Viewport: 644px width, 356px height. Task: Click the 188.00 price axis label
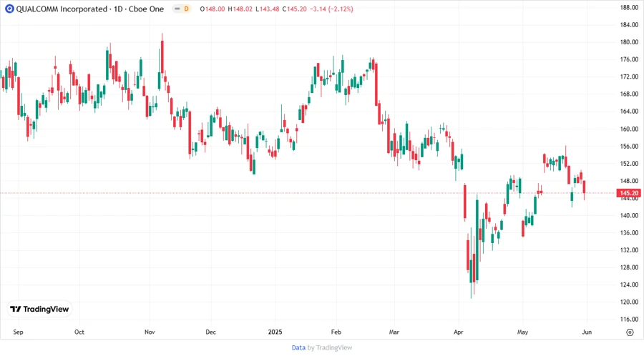(629, 7)
